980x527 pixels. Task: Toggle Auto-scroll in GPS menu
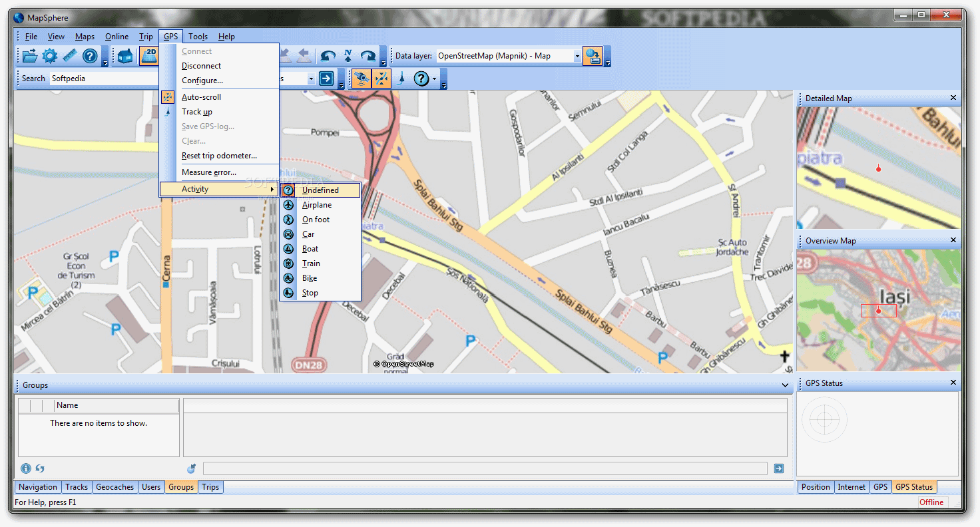pyautogui.click(x=219, y=97)
